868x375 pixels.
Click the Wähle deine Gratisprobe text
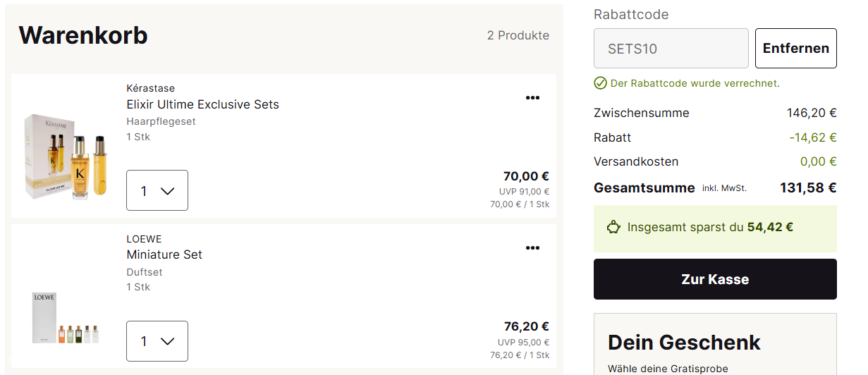668,369
